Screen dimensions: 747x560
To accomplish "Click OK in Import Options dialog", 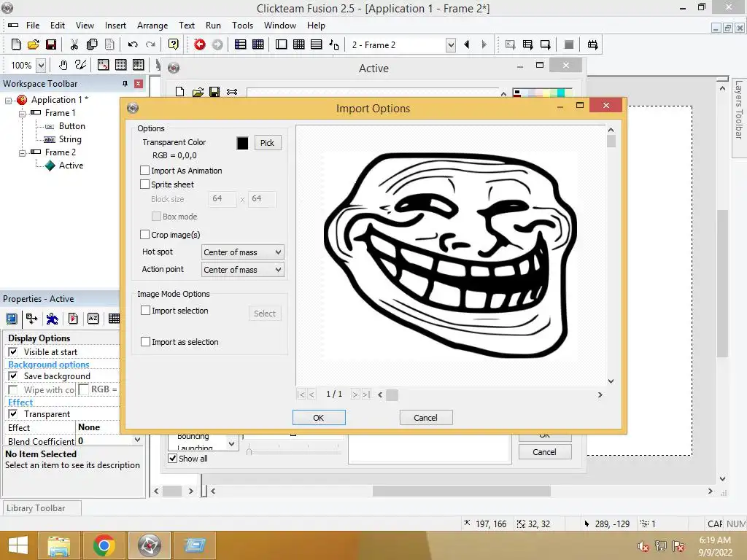I will pyautogui.click(x=319, y=418).
